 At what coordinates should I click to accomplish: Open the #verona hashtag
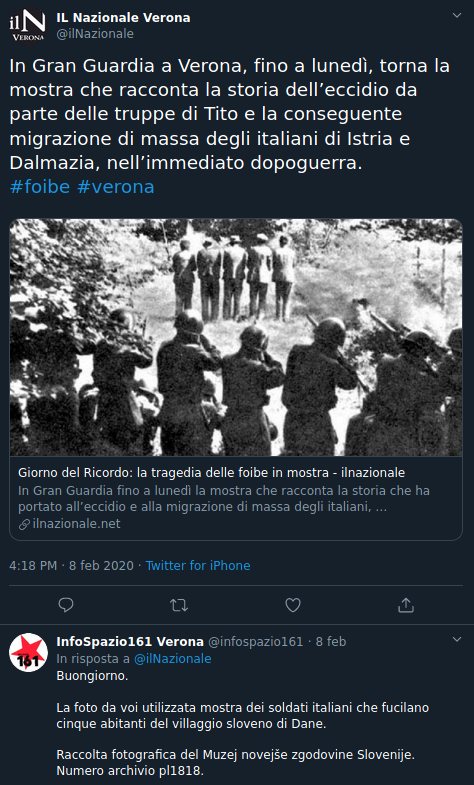(116, 187)
